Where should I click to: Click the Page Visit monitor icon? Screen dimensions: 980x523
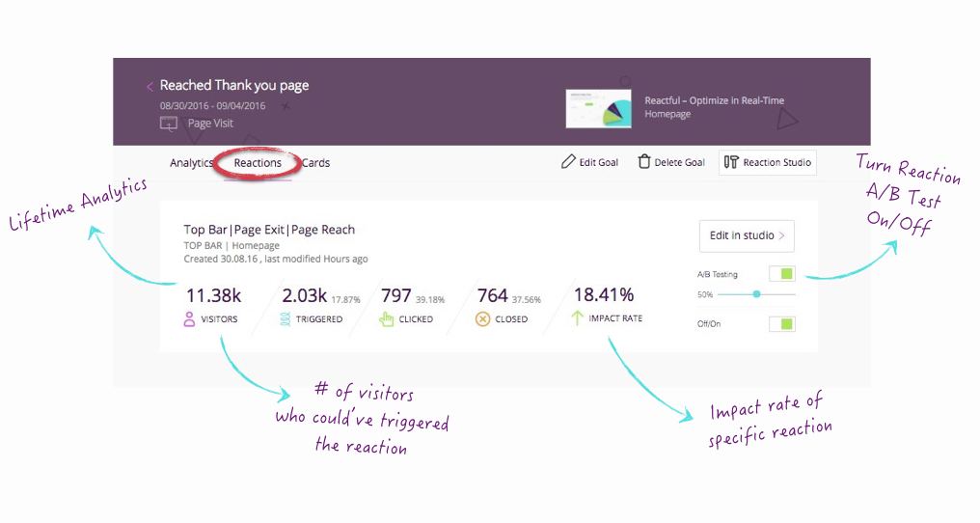point(169,124)
